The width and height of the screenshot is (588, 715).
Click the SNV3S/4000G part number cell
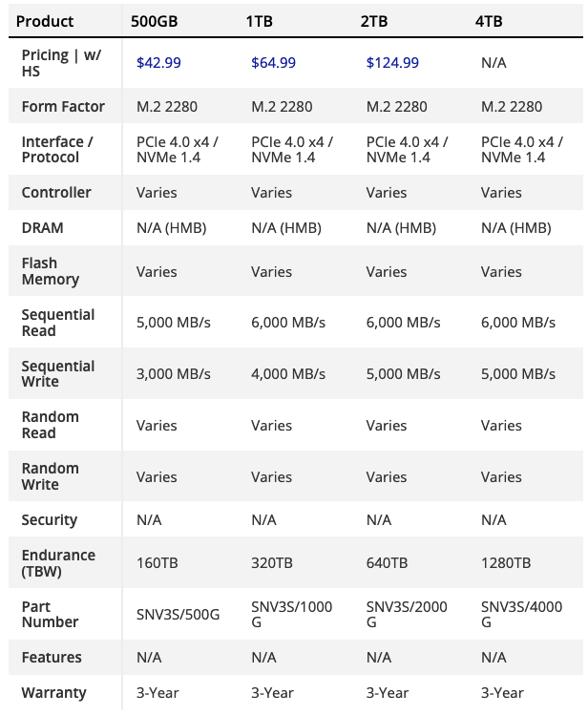521,615
